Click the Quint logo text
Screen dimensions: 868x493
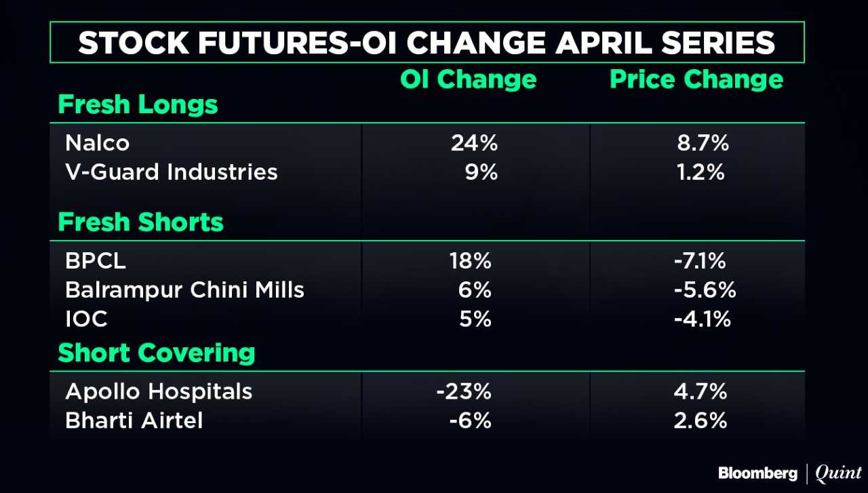(x=837, y=473)
